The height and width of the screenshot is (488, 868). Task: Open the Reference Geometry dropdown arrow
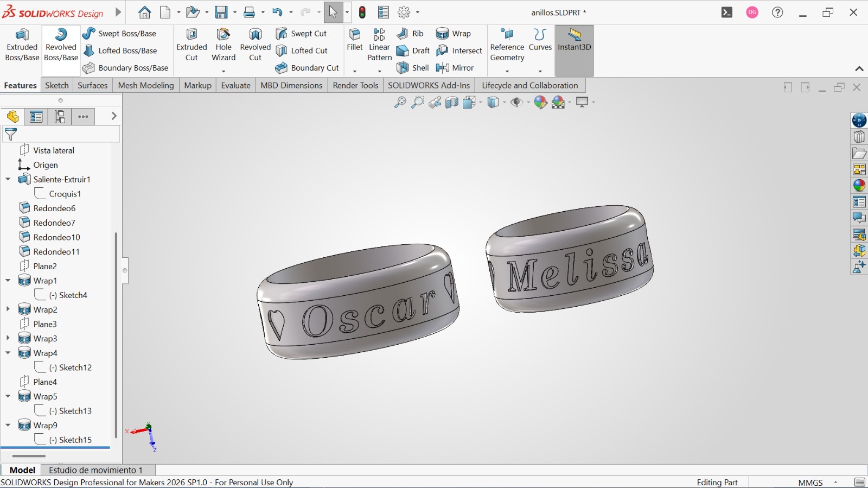point(507,71)
